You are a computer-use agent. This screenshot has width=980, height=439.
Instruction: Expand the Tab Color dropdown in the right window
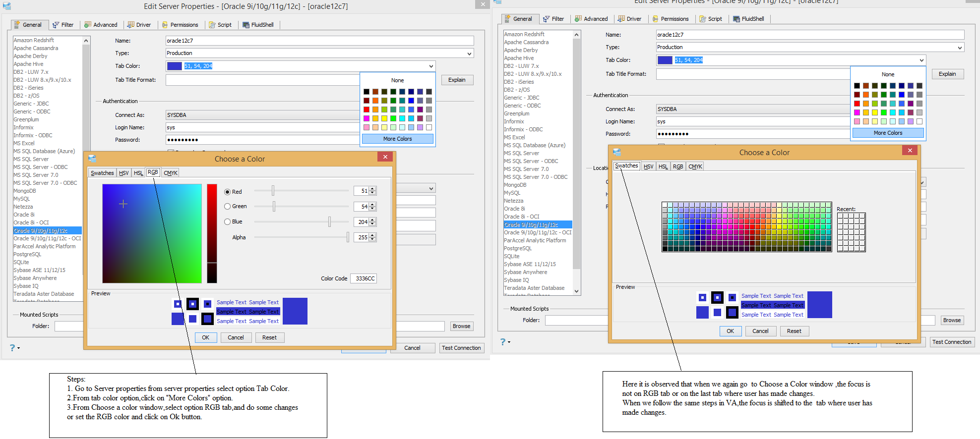pyautogui.click(x=921, y=60)
